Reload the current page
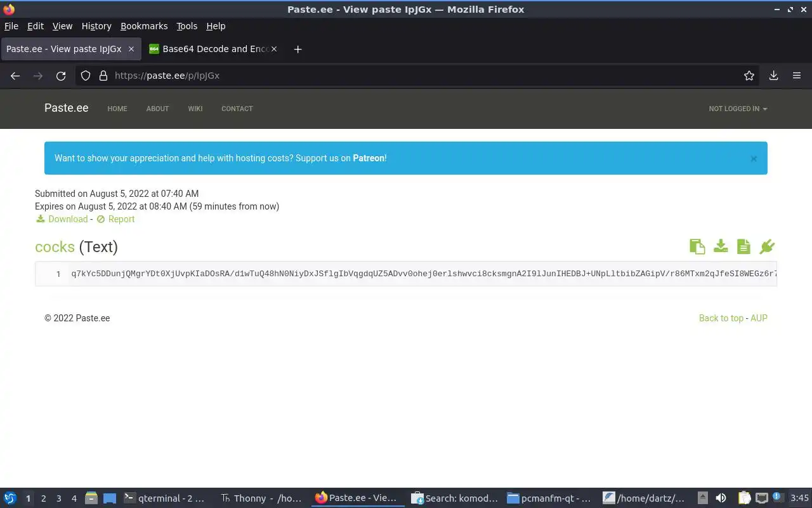The image size is (812, 508). pos(61,76)
